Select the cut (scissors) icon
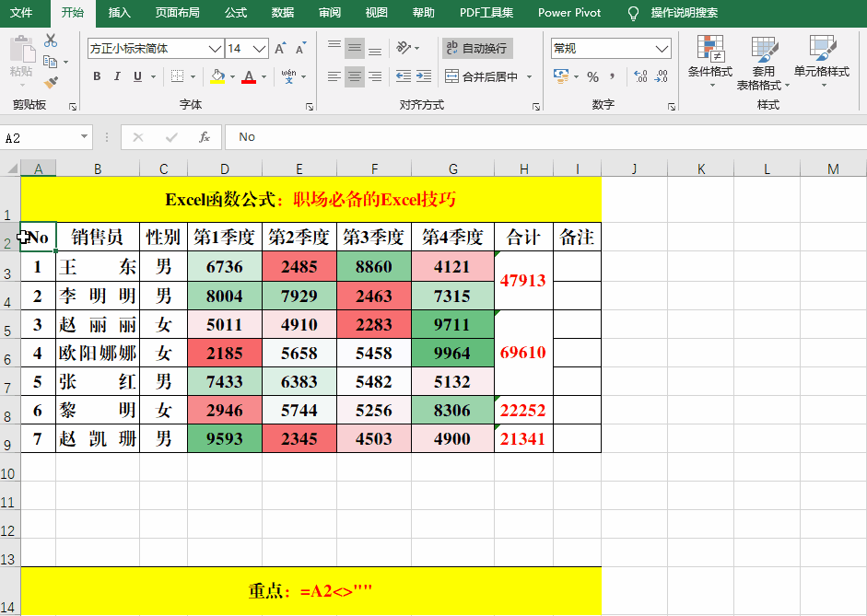This screenshot has height=616, width=867. [x=53, y=41]
